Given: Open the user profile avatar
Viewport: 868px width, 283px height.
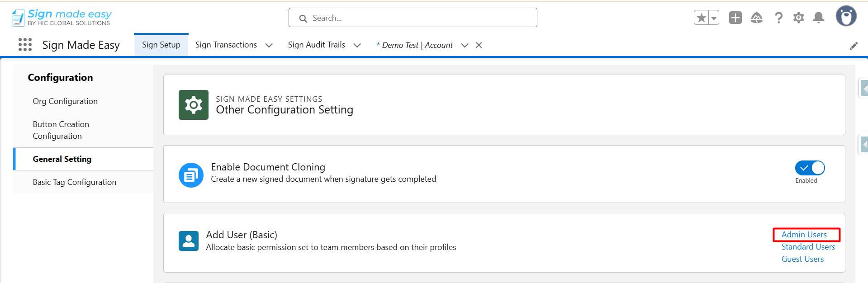Looking at the screenshot, I should 845,17.
